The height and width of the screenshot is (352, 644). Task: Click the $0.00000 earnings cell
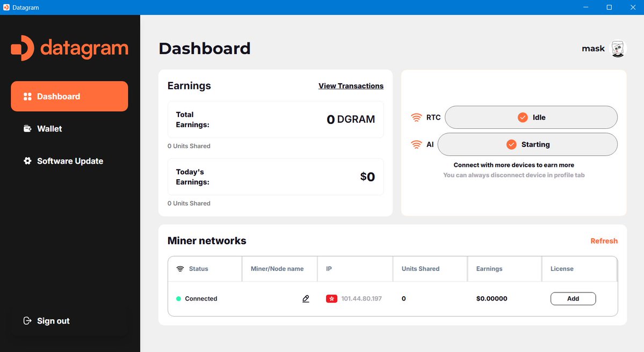(491, 299)
